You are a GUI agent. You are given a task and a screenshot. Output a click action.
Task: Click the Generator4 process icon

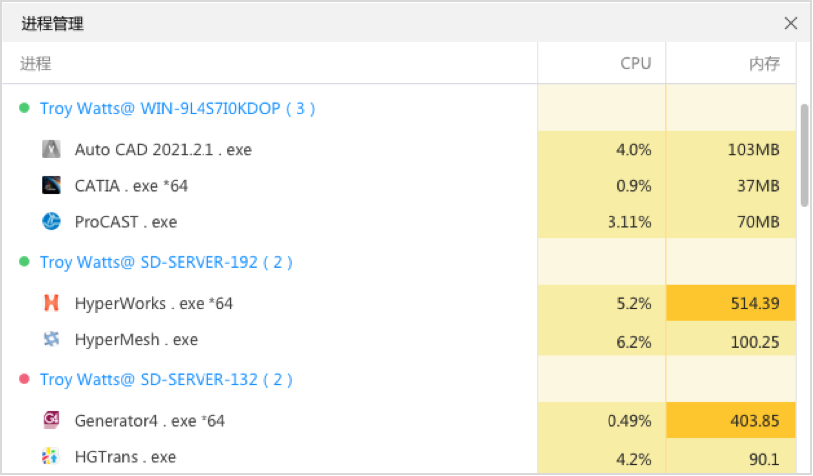point(52,421)
